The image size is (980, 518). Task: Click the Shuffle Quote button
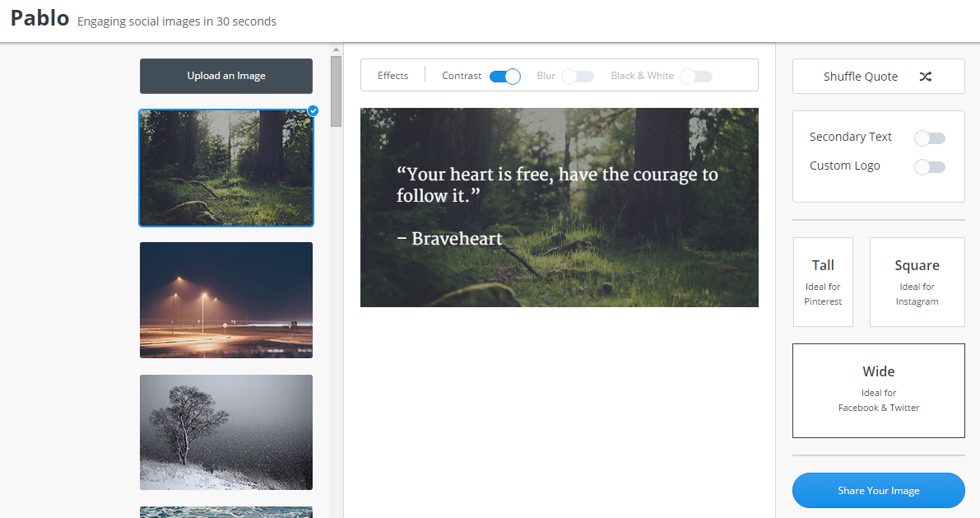coord(879,77)
